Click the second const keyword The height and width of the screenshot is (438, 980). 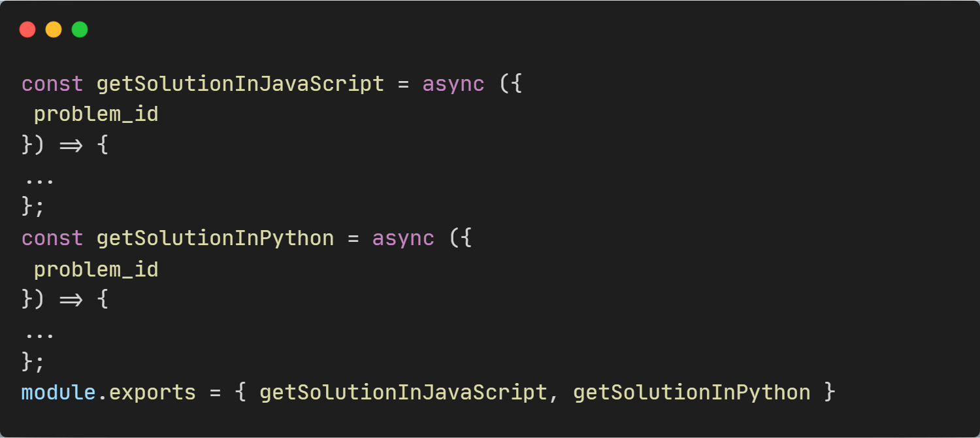click(52, 238)
